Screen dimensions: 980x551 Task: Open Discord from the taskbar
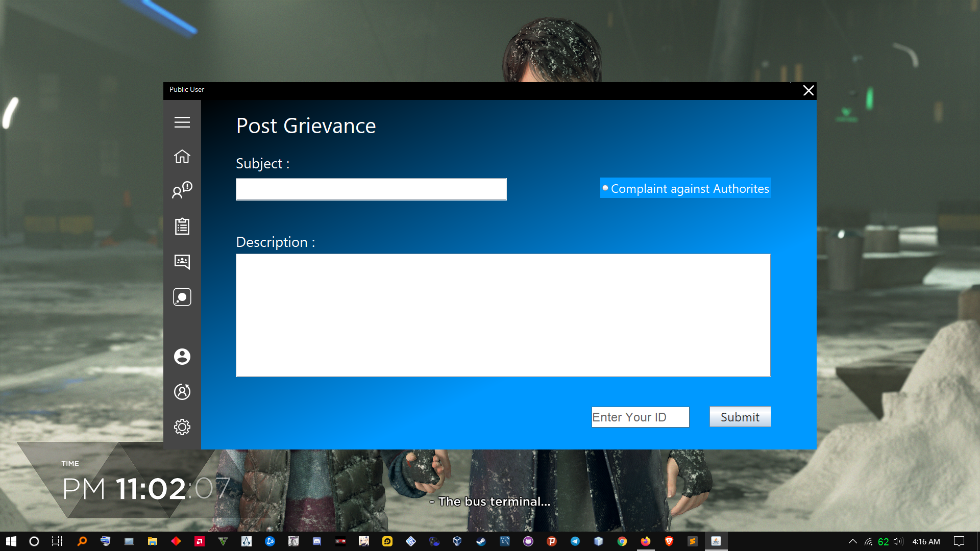[x=317, y=541]
